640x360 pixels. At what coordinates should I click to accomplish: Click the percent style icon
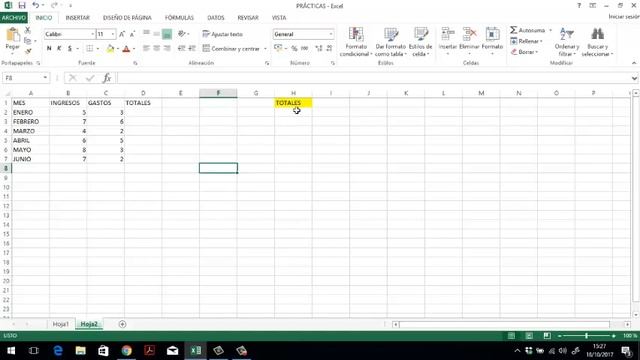pyautogui.click(x=294, y=49)
